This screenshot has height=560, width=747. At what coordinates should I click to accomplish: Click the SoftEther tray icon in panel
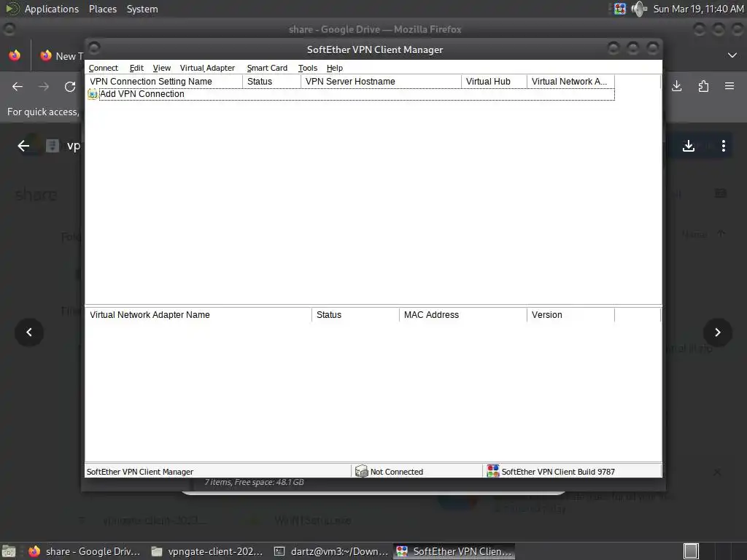[620, 9]
